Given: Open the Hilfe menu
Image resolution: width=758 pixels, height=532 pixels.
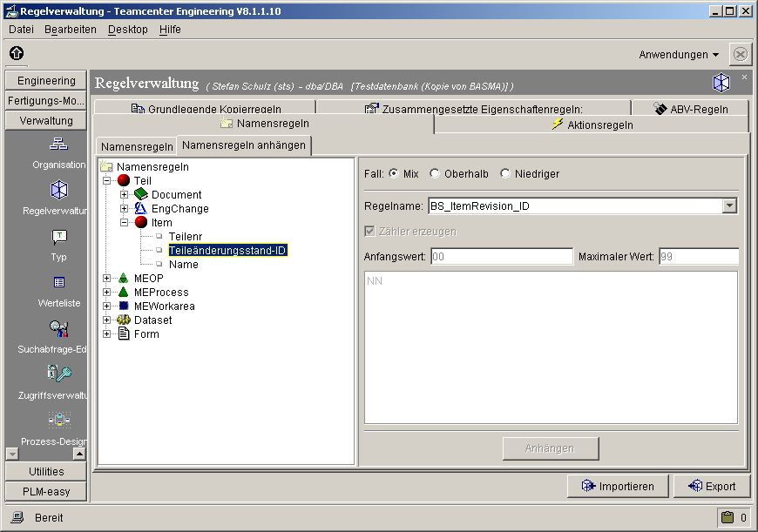Looking at the screenshot, I should click(x=170, y=30).
